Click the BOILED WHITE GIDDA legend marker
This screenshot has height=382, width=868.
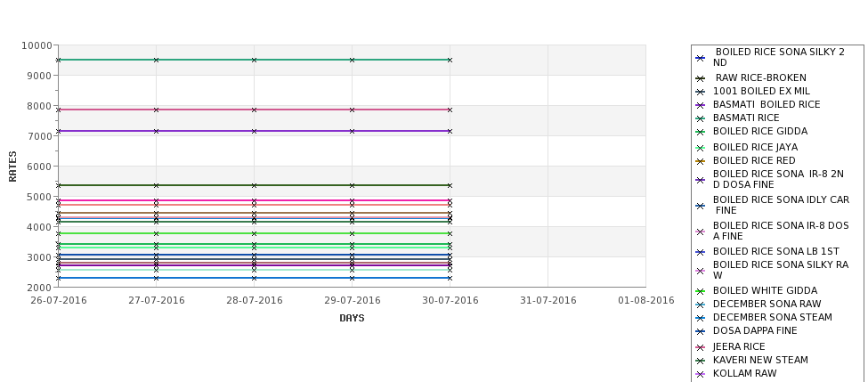(701, 291)
